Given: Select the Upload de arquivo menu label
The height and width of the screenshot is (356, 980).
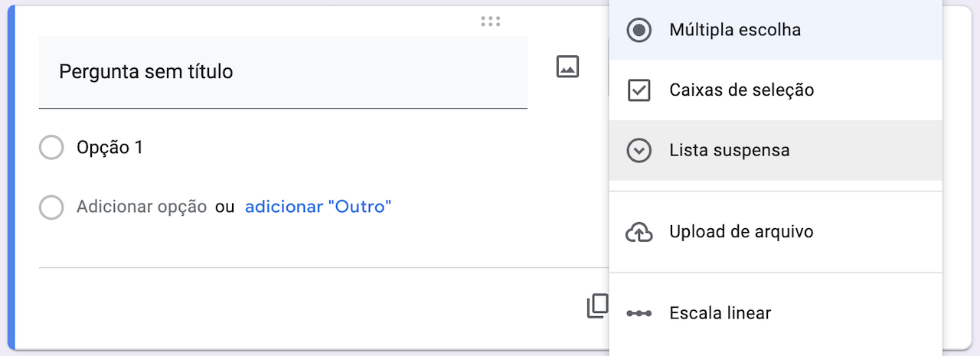Looking at the screenshot, I should pos(741,232).
